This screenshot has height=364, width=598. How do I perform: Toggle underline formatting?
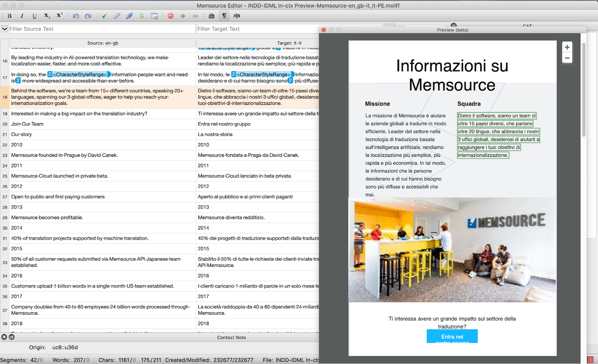34,16
